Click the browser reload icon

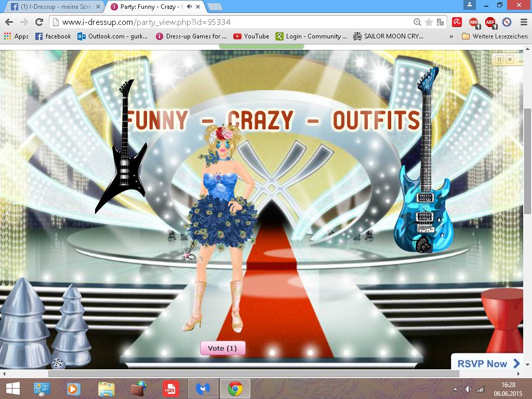[39, 22]
